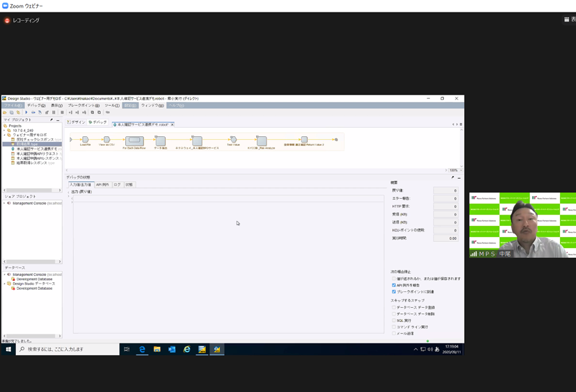Enable the 'SQL 実行' skip checkbox

(x=394, y=320)
